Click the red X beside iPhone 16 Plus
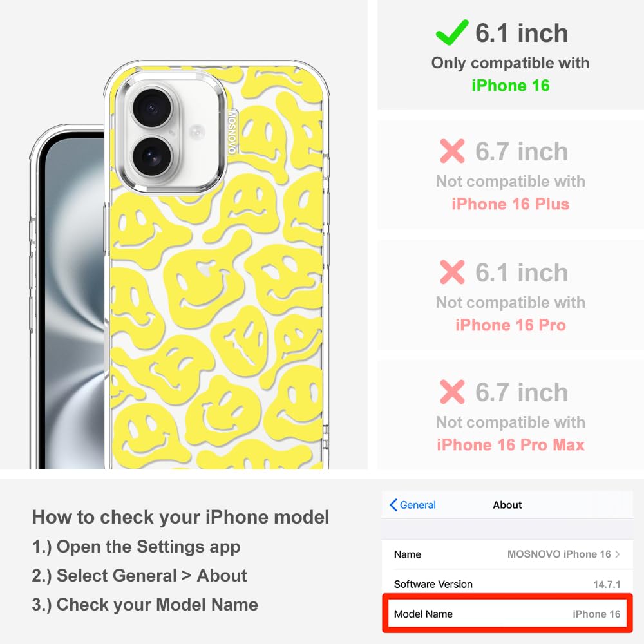644x644 pixels. click(x=452, y=151)
